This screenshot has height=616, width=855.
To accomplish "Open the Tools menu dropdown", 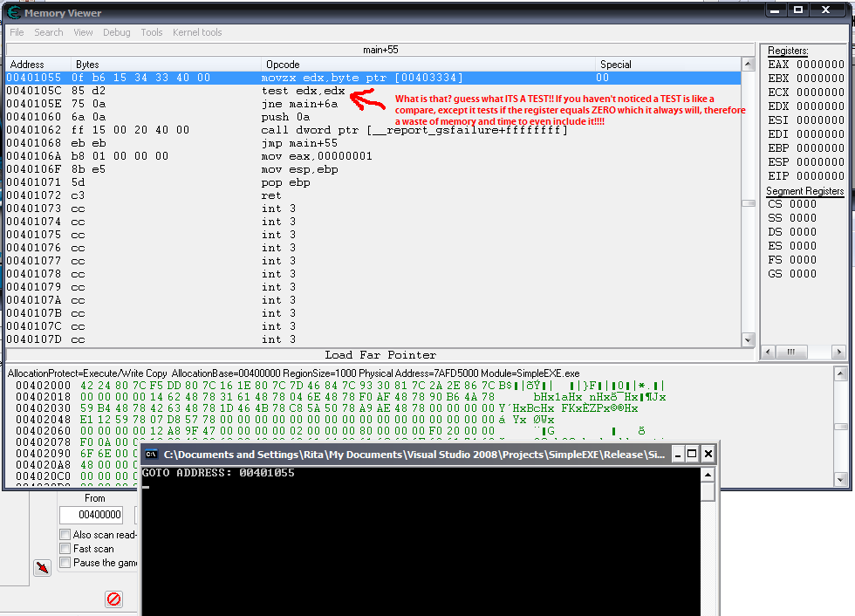I will [152, 32].
